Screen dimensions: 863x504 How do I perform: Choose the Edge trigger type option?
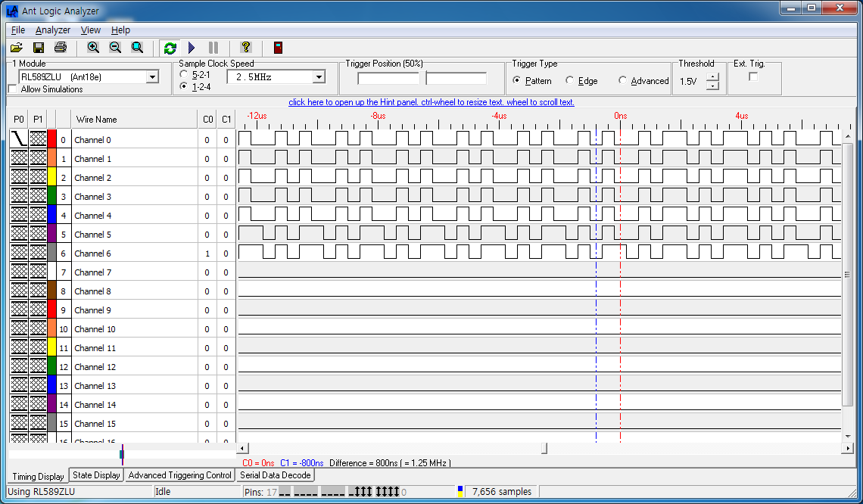tap(569, 81)
